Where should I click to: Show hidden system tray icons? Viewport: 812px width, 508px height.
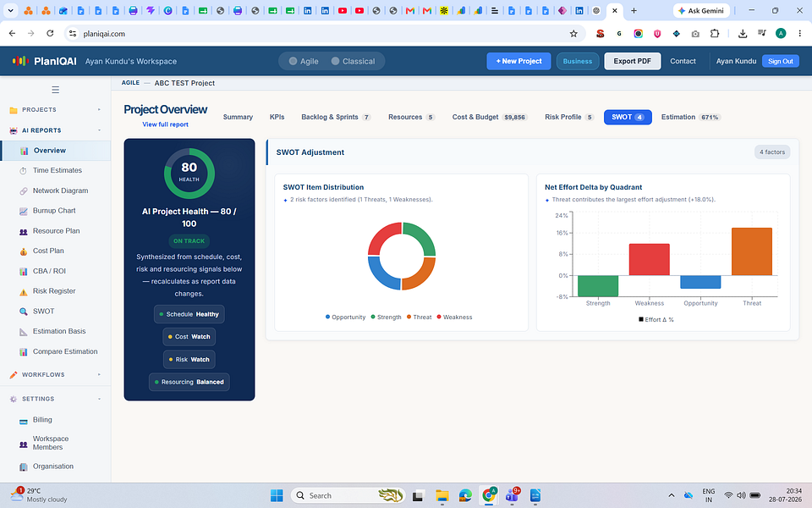(x=671, y=495)
